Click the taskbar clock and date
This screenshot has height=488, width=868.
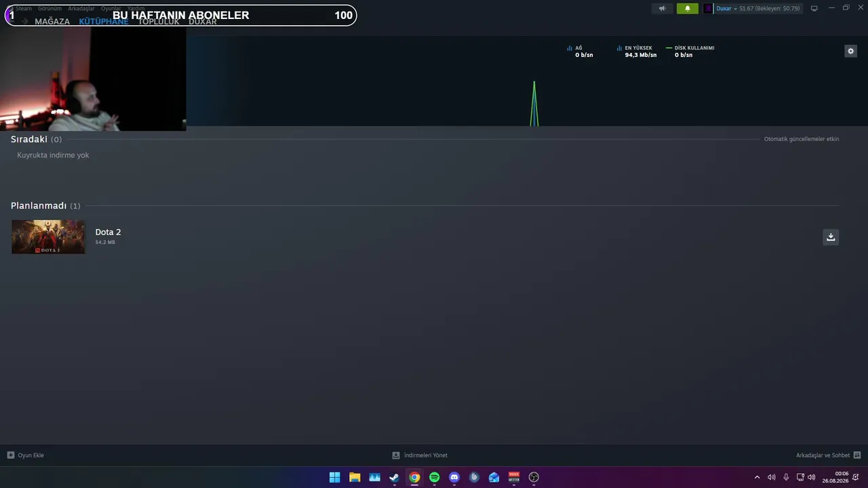(x=835, y=477)
